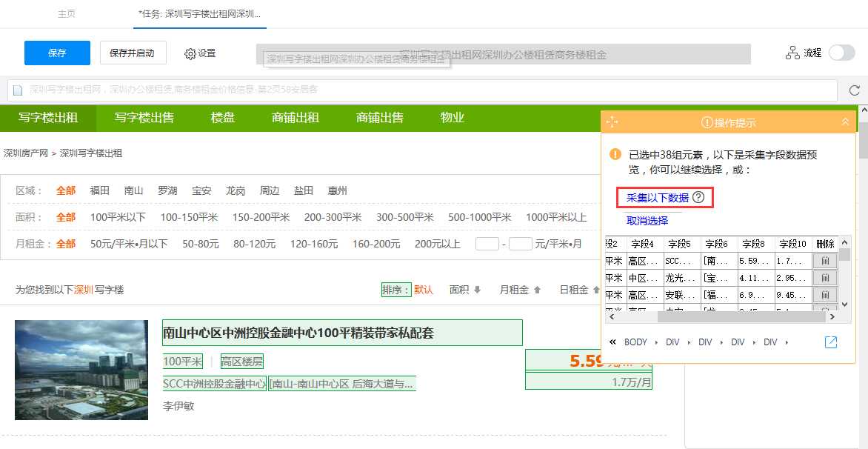Viewport: 868px width, 449px height.
Task: Collapse the 操作提示 panel chevron
Action: pos(845,122)
